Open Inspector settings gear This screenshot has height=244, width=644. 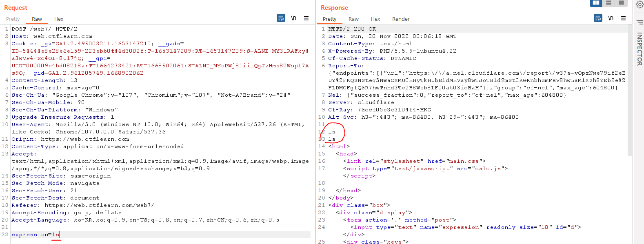click(x=640, y=4)
